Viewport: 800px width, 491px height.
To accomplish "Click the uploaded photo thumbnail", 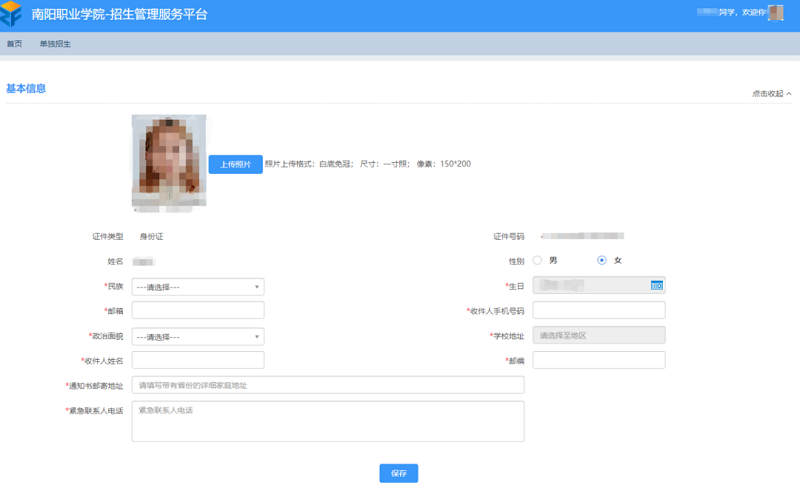I will point(168,162).
